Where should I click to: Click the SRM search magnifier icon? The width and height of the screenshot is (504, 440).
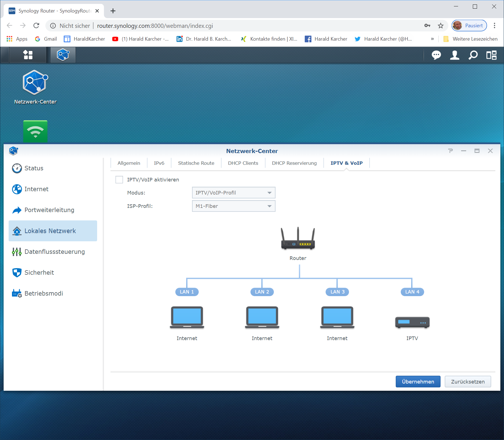pos(473,55)
